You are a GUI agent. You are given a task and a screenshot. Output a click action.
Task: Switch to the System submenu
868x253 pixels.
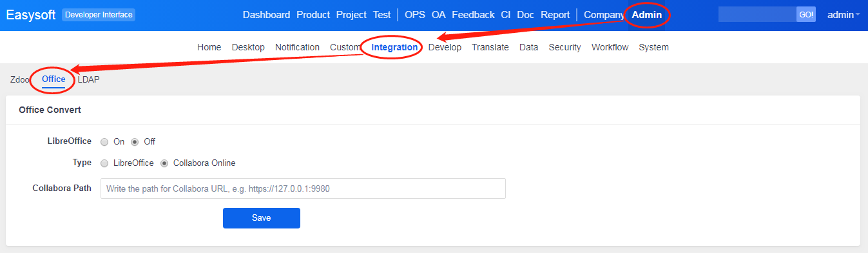653,47
